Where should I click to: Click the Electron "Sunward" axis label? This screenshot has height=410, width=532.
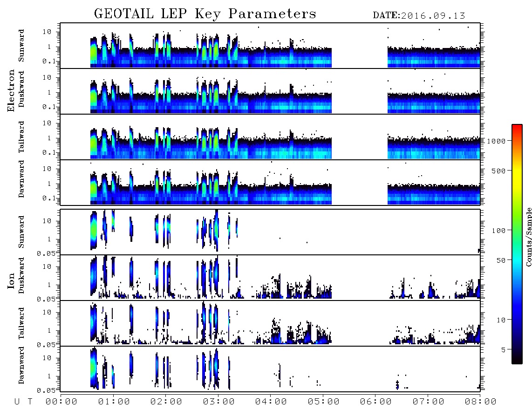[x=21, y=46]
